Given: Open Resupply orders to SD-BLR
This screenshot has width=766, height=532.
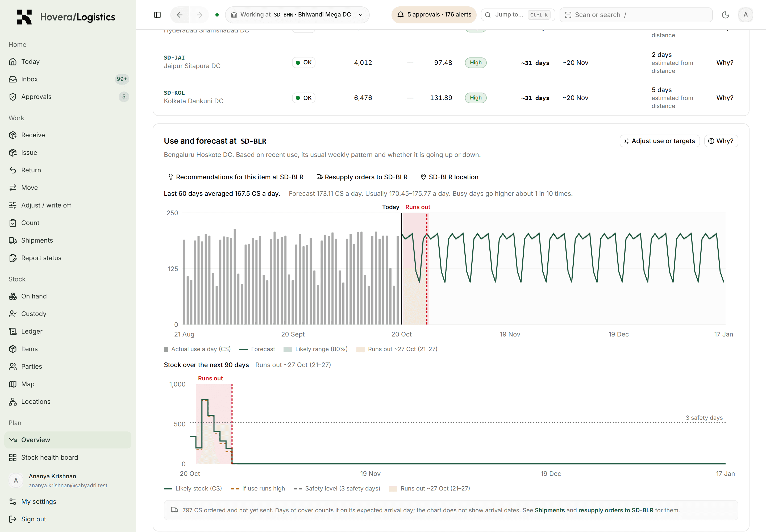Looking at the screenshot, I should pyautogui.click(x=362, y=177).
